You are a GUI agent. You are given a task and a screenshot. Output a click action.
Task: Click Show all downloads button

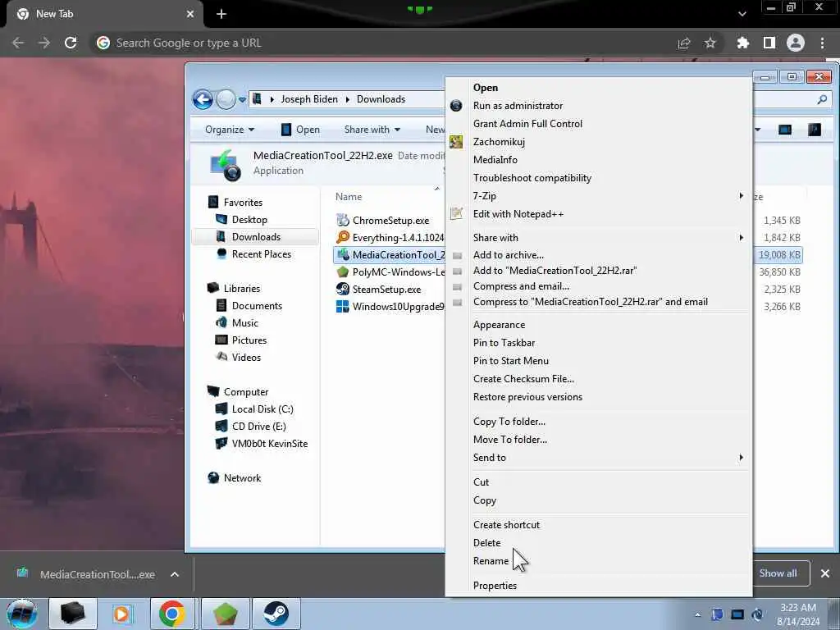coord(778,573)
